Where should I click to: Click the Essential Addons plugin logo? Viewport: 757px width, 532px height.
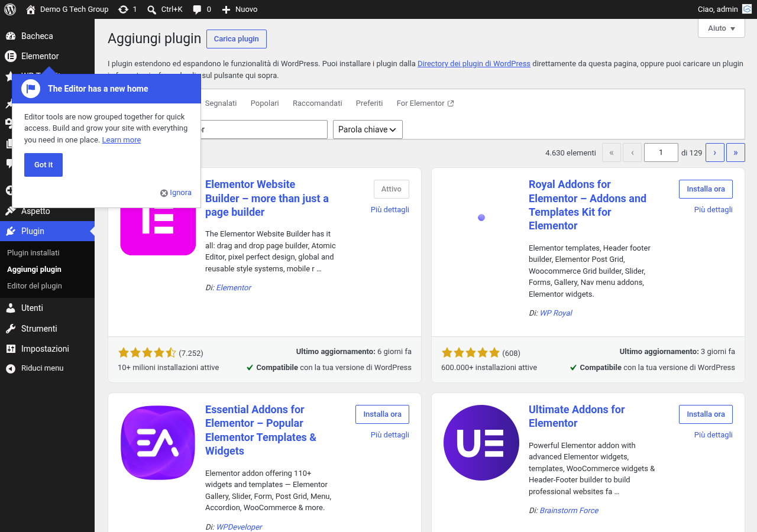tap(158, 443)
